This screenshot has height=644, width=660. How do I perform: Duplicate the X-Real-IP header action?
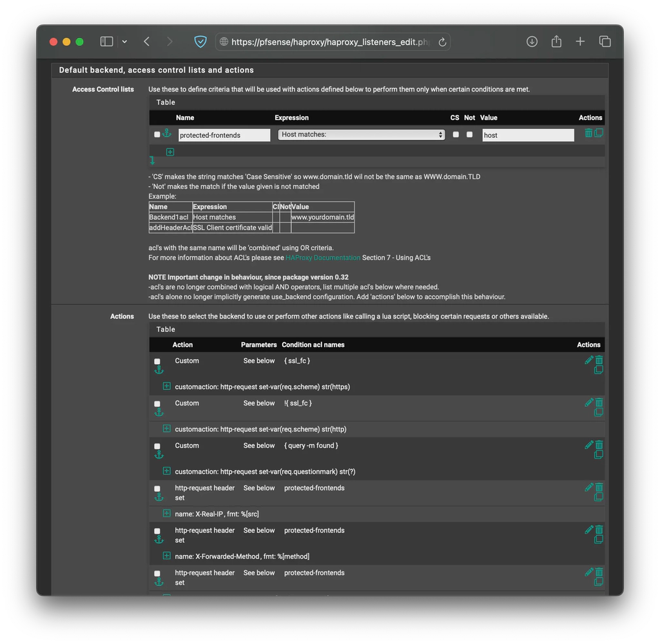598,498
